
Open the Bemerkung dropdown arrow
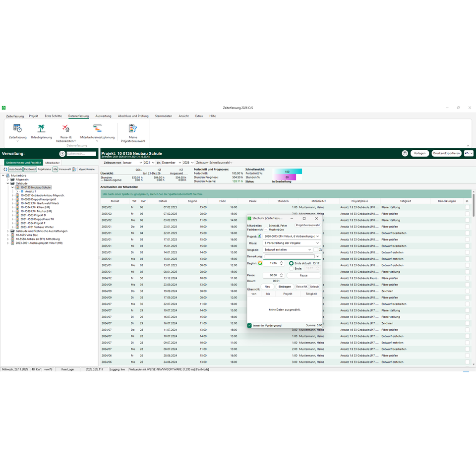(x=317, y=256)
